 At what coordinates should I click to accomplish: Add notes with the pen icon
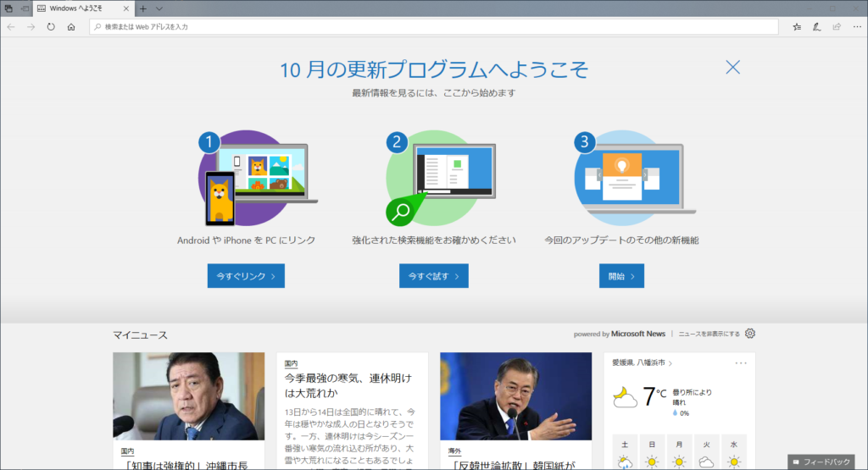coord(816,26)
